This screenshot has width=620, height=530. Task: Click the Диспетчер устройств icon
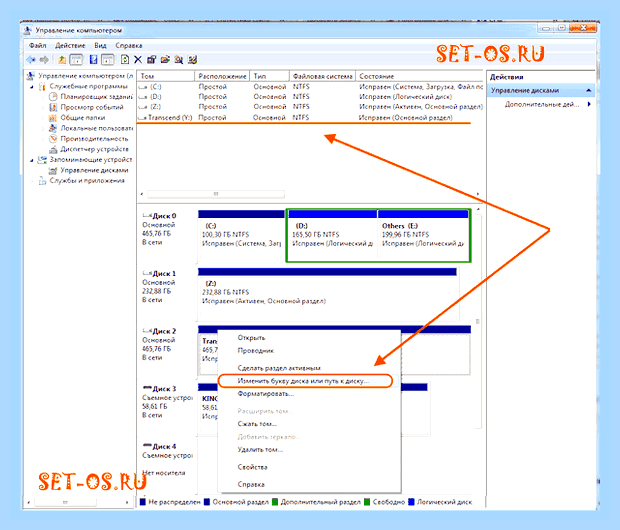(53, 149)
